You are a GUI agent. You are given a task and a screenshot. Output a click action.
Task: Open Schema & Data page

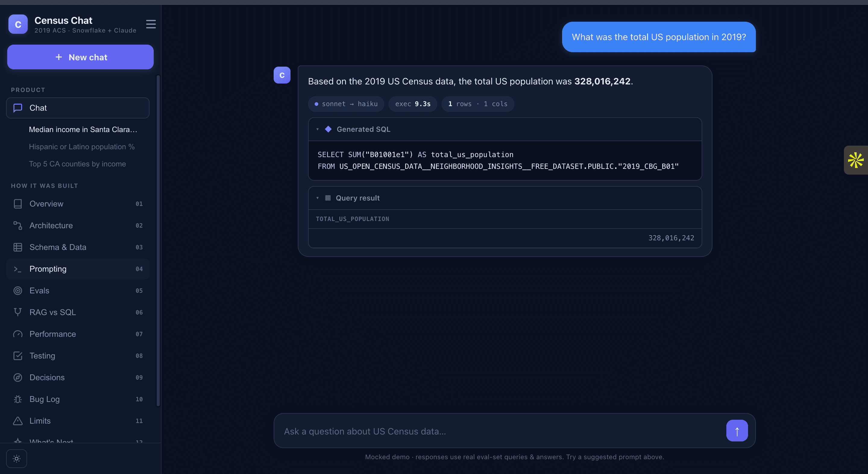[x=77, y=247]
